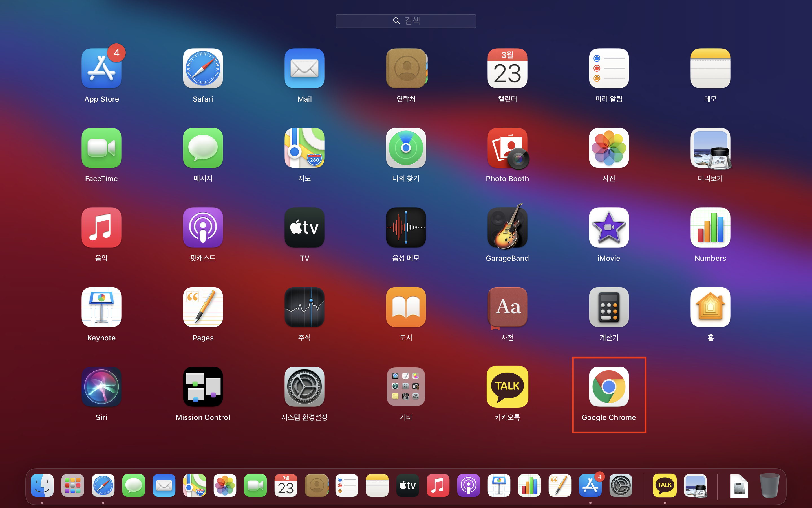
Task: Open System Preferences from the Dock
Action: (621, 485)
